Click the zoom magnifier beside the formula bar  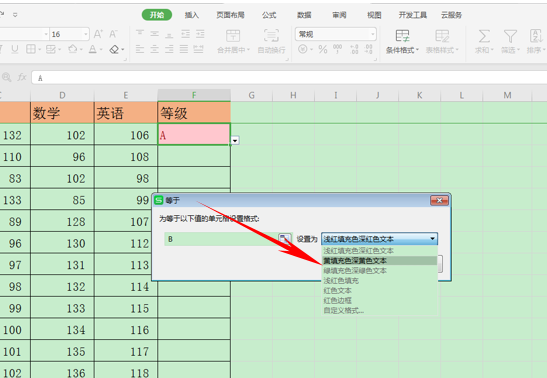6,77
